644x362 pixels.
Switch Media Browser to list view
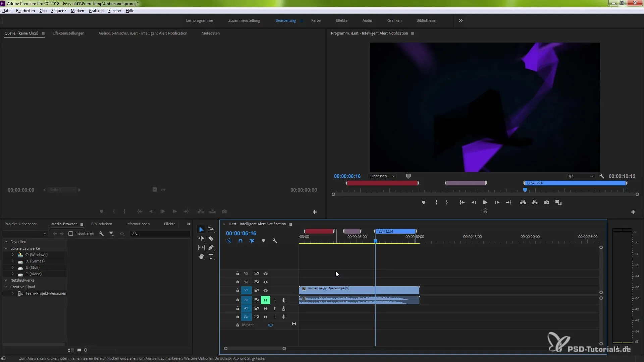tap(71, 350)
